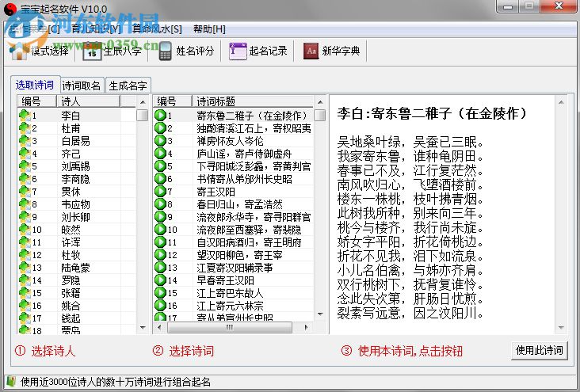Click the 诗人 column header
Screen dimensions: 580x392
[88, 101]
